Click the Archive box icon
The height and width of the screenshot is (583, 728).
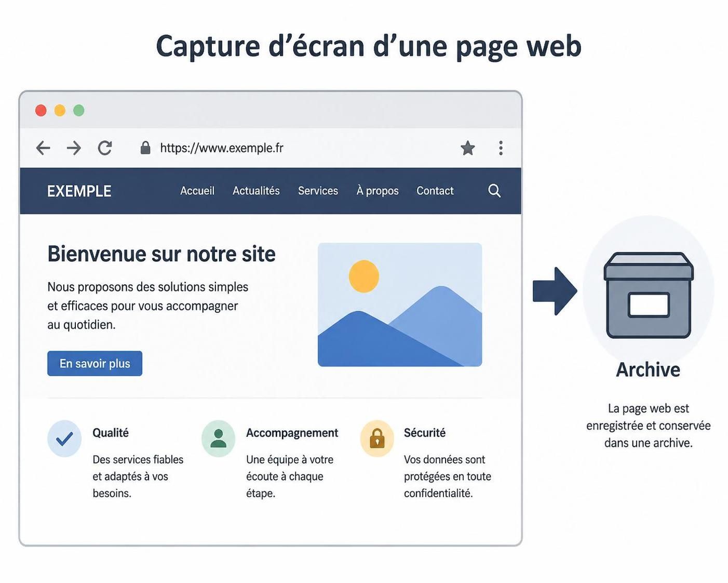click(649, 295)
